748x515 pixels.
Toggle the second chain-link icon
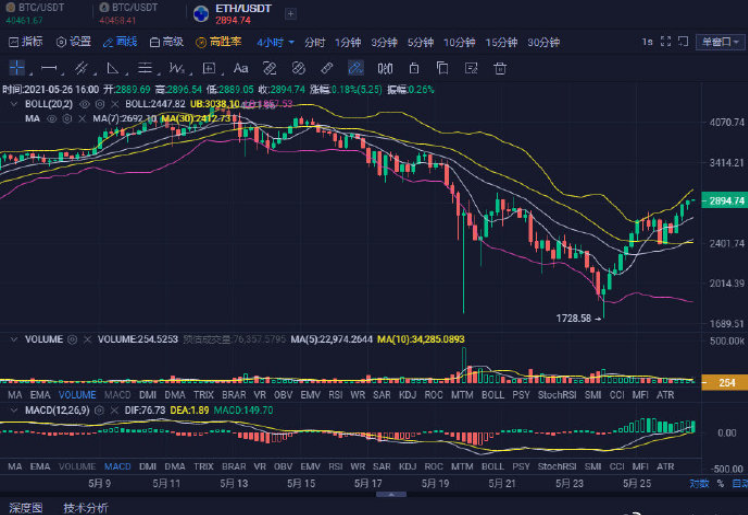[298, 68]
